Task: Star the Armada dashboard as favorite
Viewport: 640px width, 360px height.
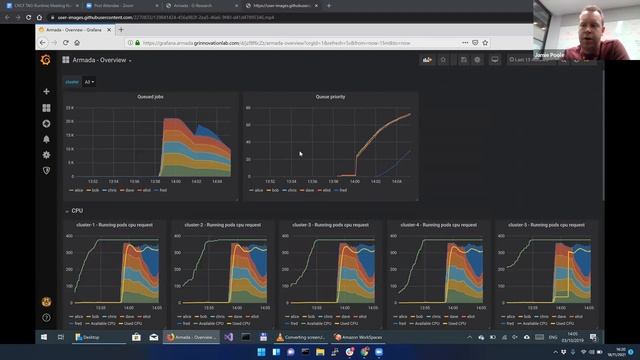Action: 443,60
